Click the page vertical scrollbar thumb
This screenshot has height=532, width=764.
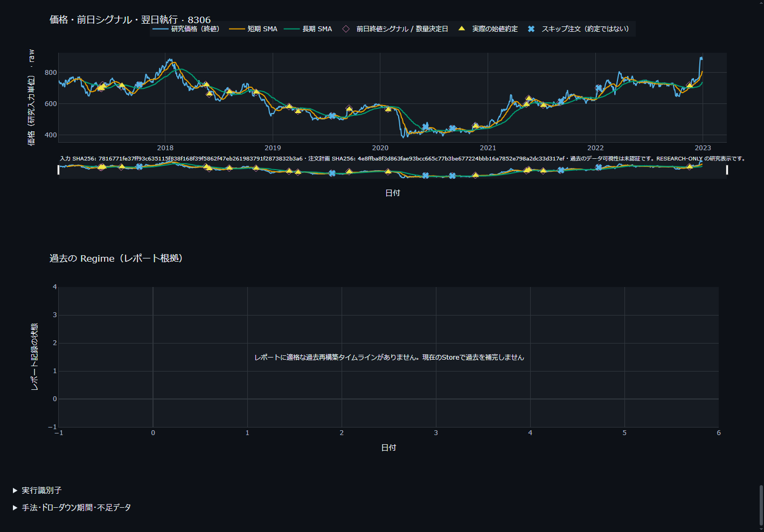coord(761,505)
